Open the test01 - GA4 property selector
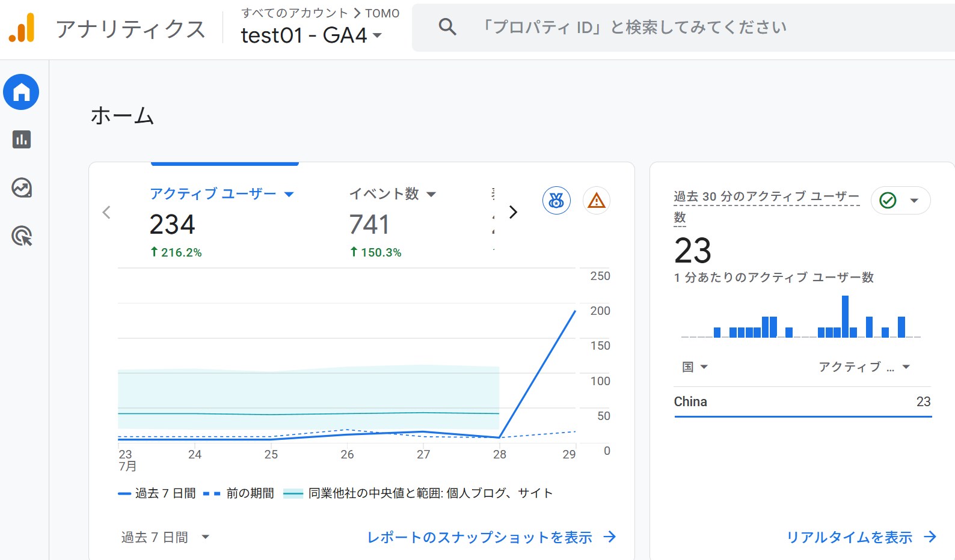This screenshot has height=560, width=955. 312,35
